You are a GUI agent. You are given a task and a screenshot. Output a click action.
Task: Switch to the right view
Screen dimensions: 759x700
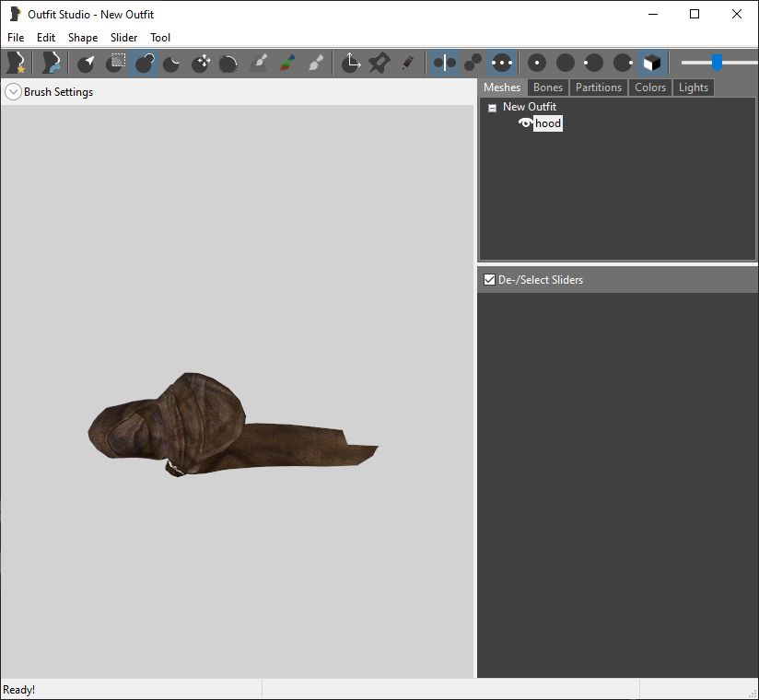coord(623,63)
